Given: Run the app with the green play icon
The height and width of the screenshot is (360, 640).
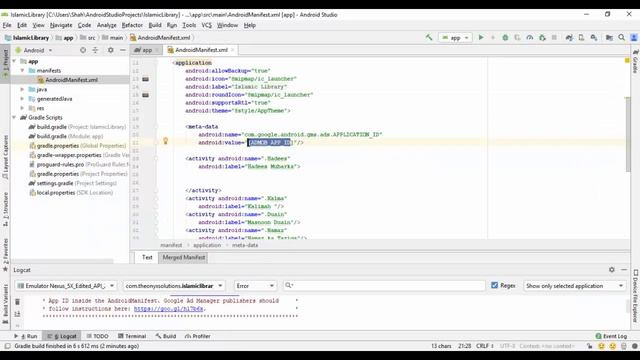Looking at the screenshot, I should click(481, 38).
